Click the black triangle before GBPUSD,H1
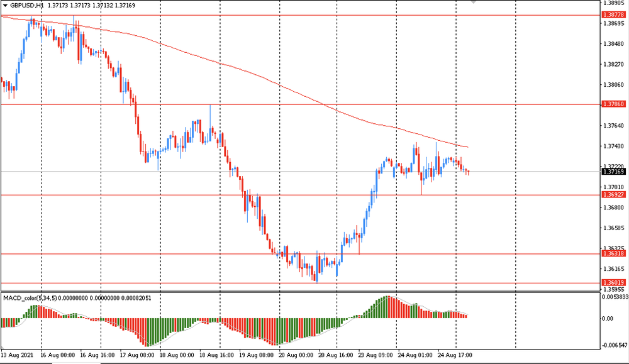 (x=5, y=6)
